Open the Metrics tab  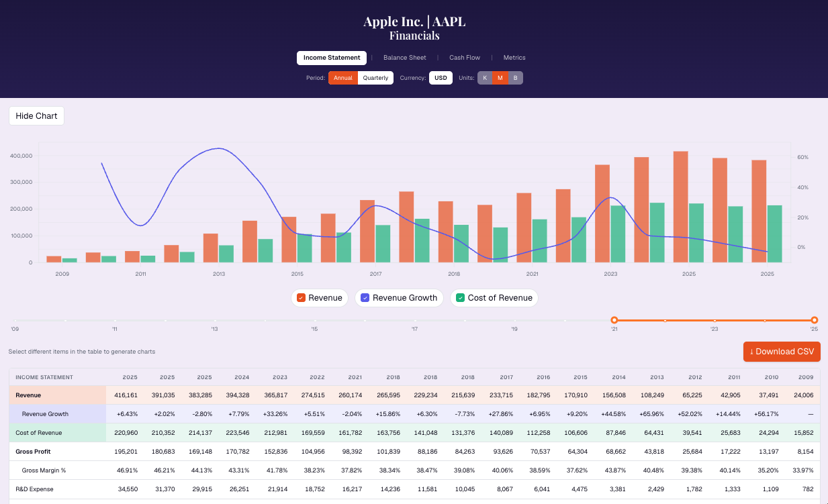(x=514, y=58)
